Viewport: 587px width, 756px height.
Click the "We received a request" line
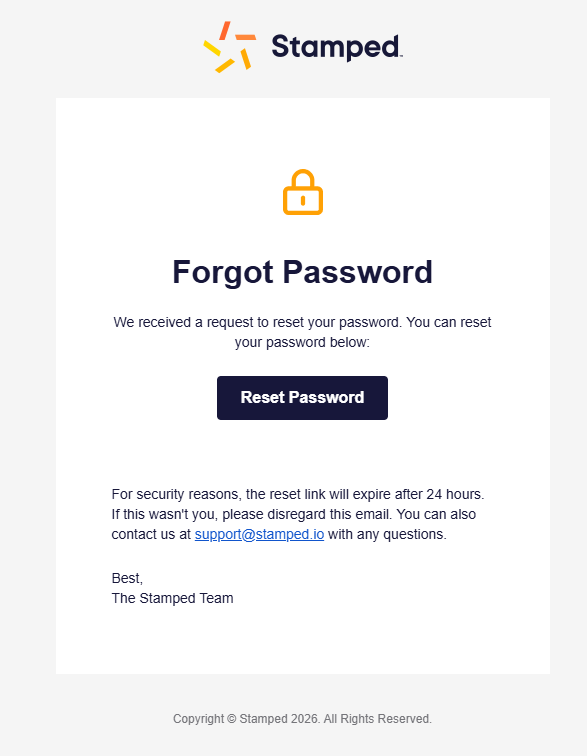coord(302,322)
